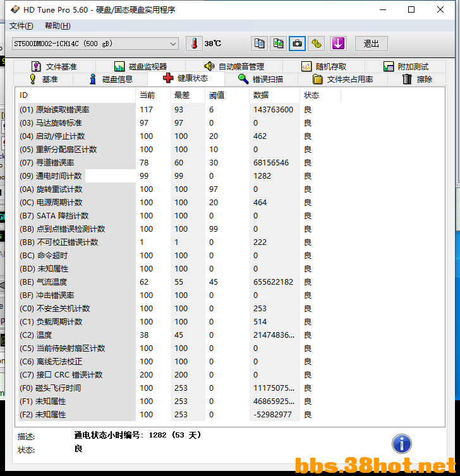This screenshot has height=476, width=460.
Task: Select row (F1) 未知属性
Action: 179,402
